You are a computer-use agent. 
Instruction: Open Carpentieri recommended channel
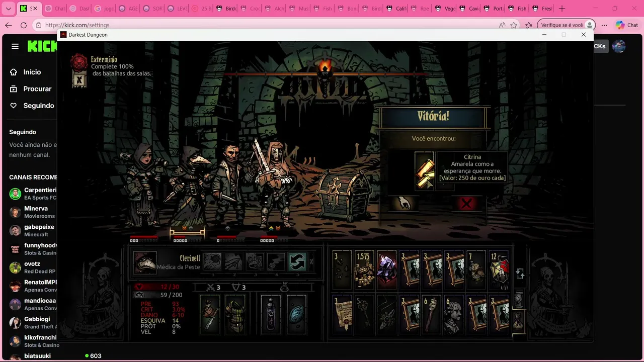click(x=33, y=194)
